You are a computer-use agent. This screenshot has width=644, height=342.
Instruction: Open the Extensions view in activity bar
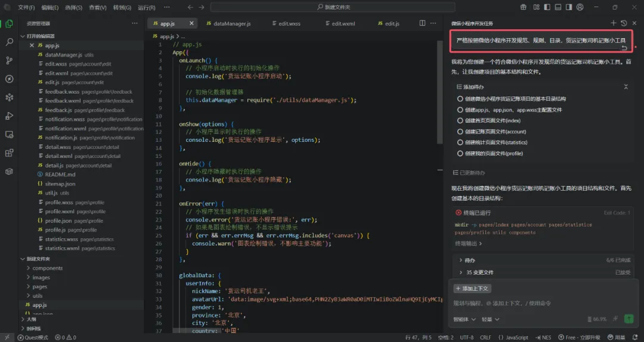click(x=9, y=153)
